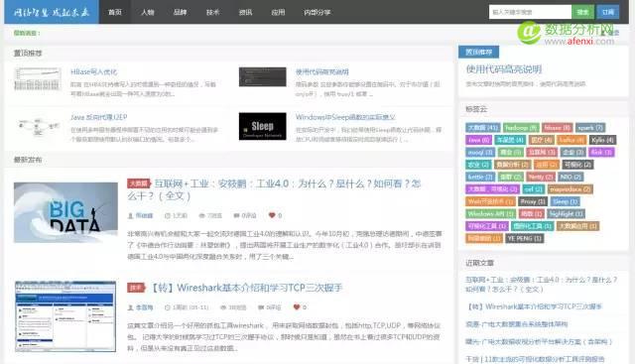This screenshot has height=364, width=635.
Task: Click the site logo in the header
Action: click(x=52, y=12)
